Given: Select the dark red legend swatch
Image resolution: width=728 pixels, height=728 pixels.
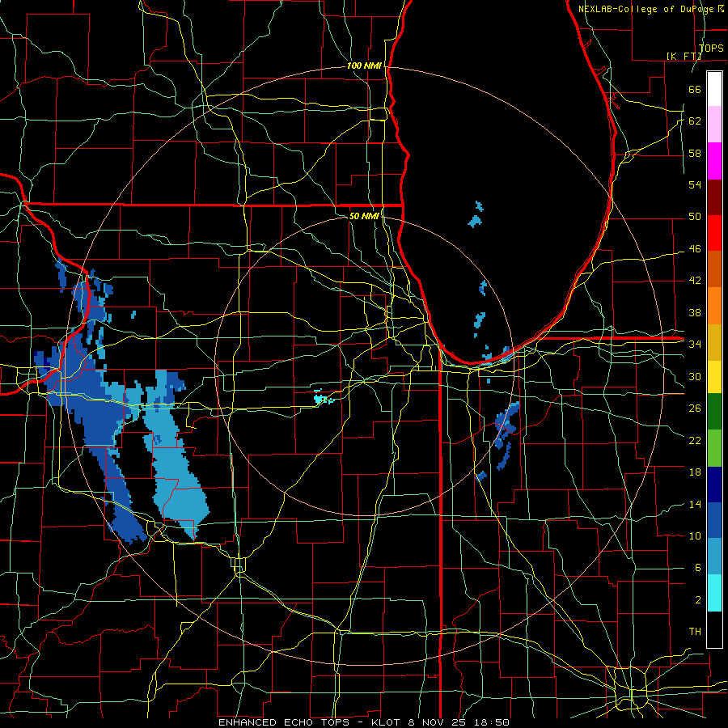Looking at the screenshot, I should point(714,197).
